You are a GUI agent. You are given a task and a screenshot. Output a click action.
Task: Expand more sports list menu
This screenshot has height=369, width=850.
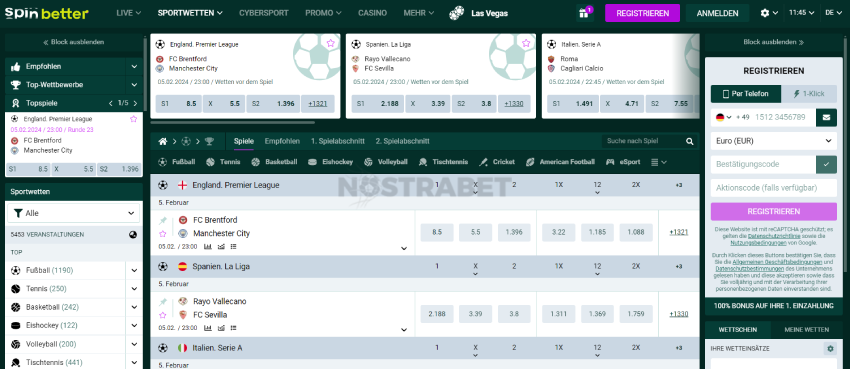point(658,162)
